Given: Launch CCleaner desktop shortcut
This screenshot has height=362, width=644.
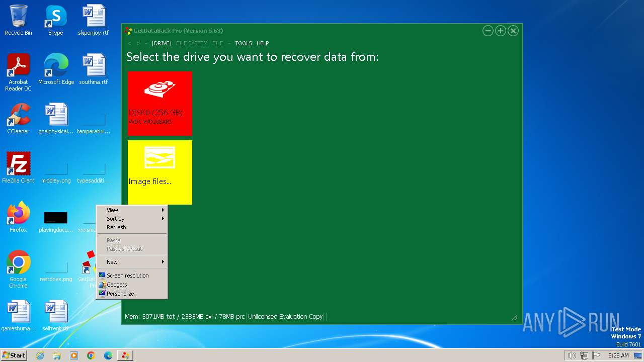Looking at the screenshot, I should pyautogui.click(x=18, y=119).
